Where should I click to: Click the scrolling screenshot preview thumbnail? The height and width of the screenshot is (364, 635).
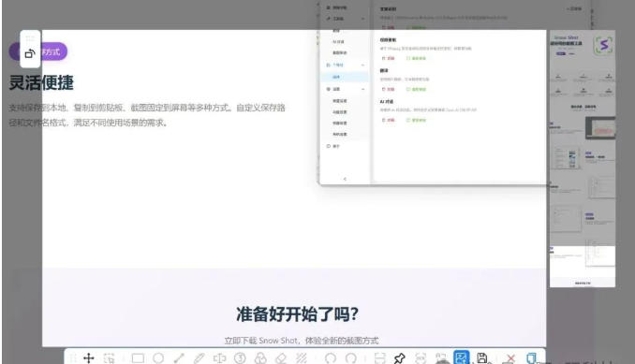click(583, 158)
